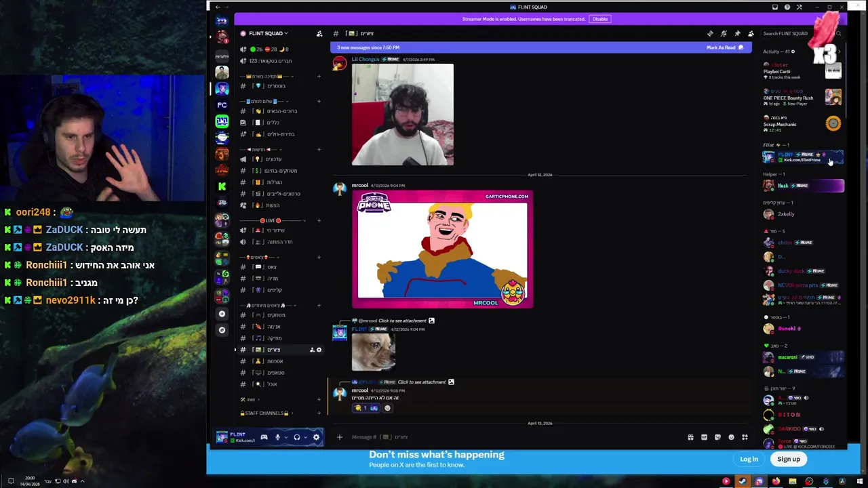This screenshot has width=868, height=488.
Task: Open the headphones output options dropdown arrow
Action: tap(304, 437)
